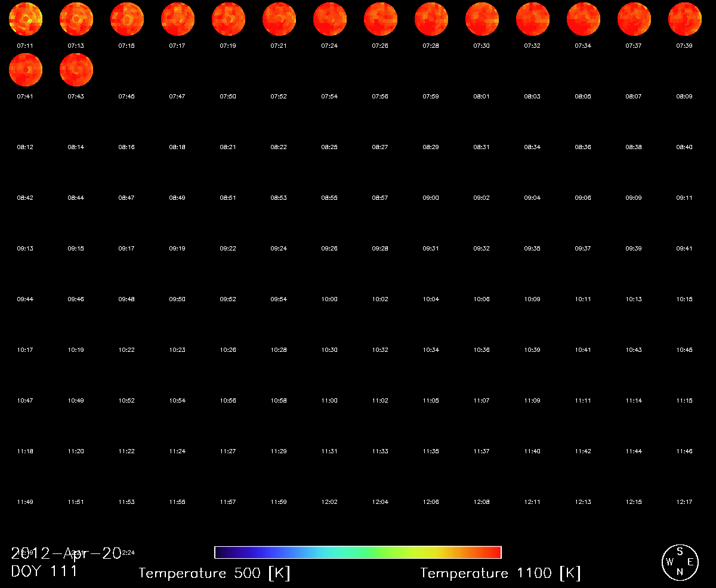Click the 10:45 time label
The height and width of the screenshot is (588, 716).
[684, 349]
